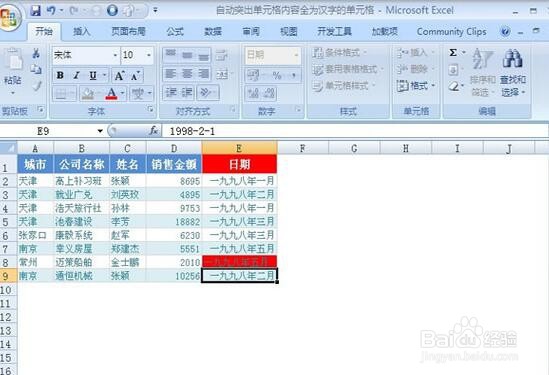Click the text orientation icon
This screenshot has height=375, width=549.
pyautogui.click(x=205, y=93)
